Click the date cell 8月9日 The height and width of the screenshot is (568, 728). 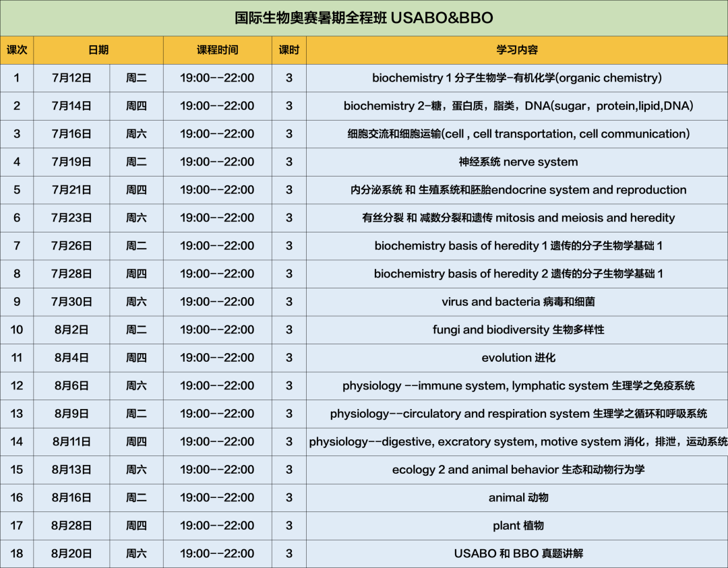coord(71,414)
